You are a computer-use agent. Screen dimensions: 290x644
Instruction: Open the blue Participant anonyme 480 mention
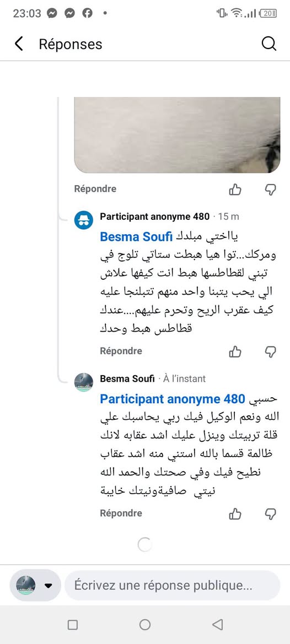[x=173, y=399]
